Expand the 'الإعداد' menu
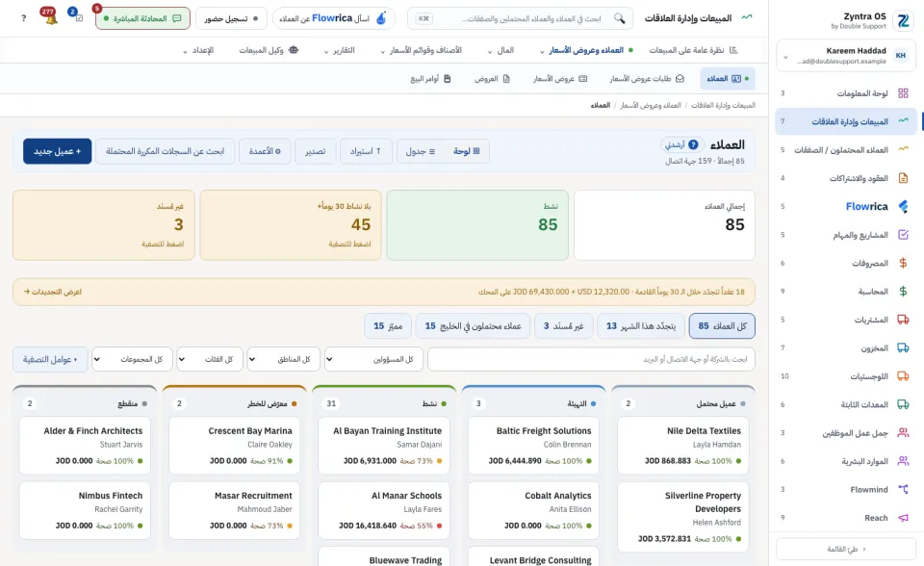This screenshot has height=566, width=924. coord(198,51)
